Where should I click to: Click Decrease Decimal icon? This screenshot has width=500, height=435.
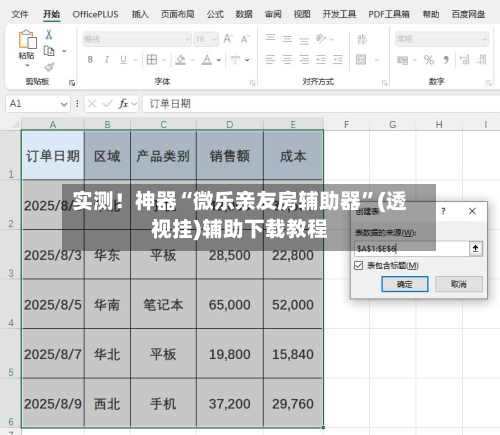tap(481, 60)
